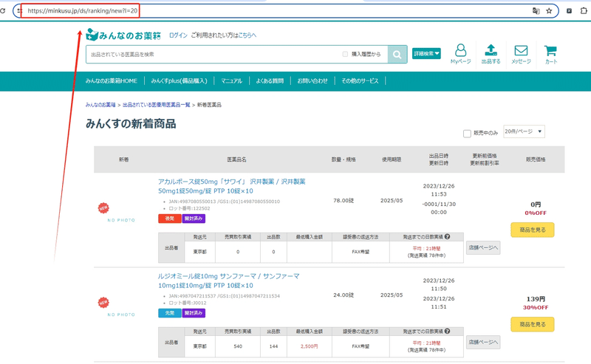The image size is (591, 364).
Task: Open その他のサービス menu item
Action: tap(360, 81)
